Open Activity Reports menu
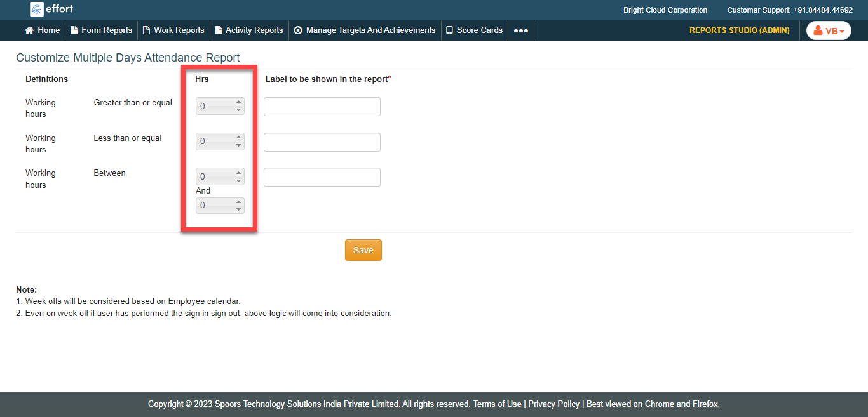868x417 pixels. 249,30
